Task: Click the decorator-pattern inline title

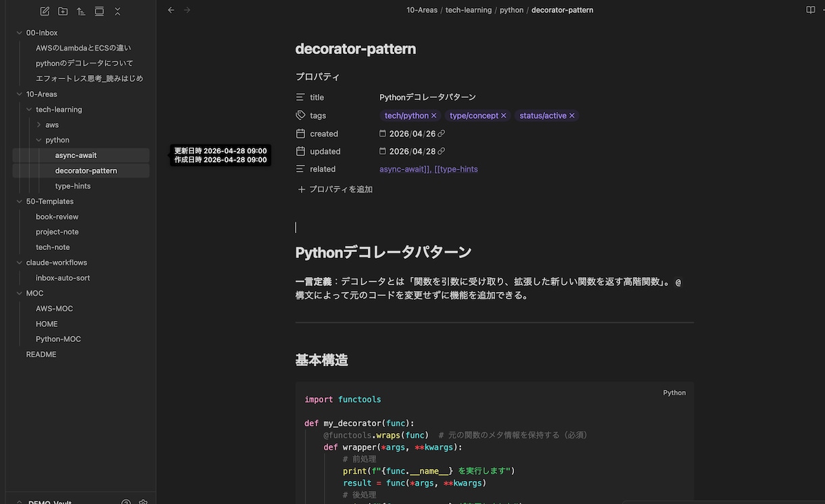Action: coord(356,49)
